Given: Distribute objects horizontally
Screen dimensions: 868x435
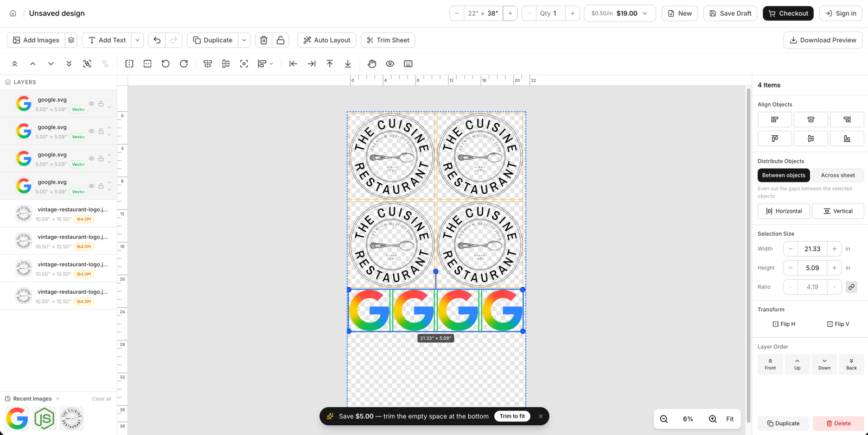Looking at the screenshot, I should pos(783,211).
